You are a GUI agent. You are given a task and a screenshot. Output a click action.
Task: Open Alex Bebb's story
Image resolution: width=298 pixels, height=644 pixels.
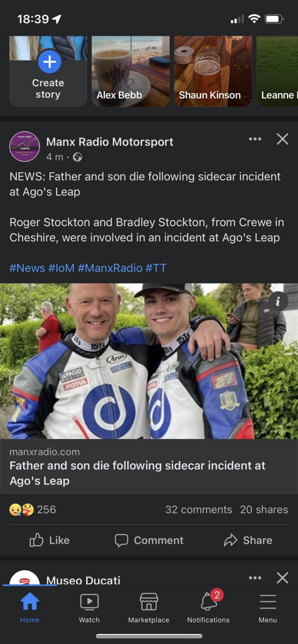click(x=130, y=72)
